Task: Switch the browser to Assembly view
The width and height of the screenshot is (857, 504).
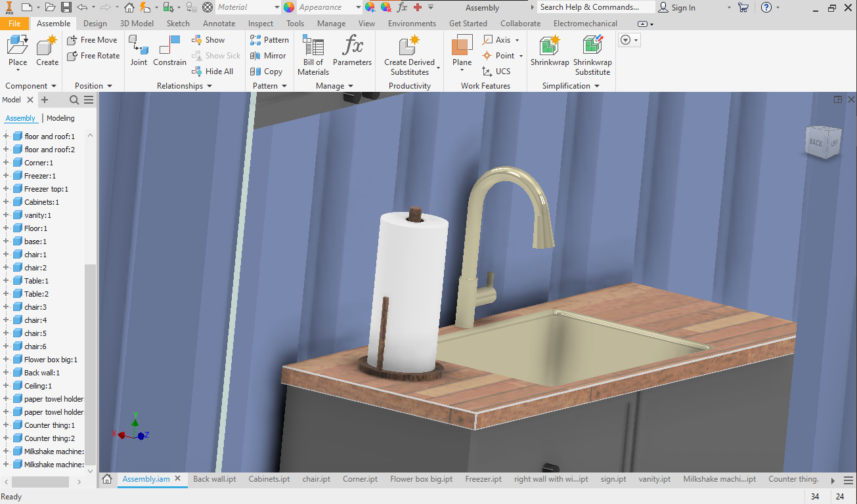Action: tap(20, 118)
